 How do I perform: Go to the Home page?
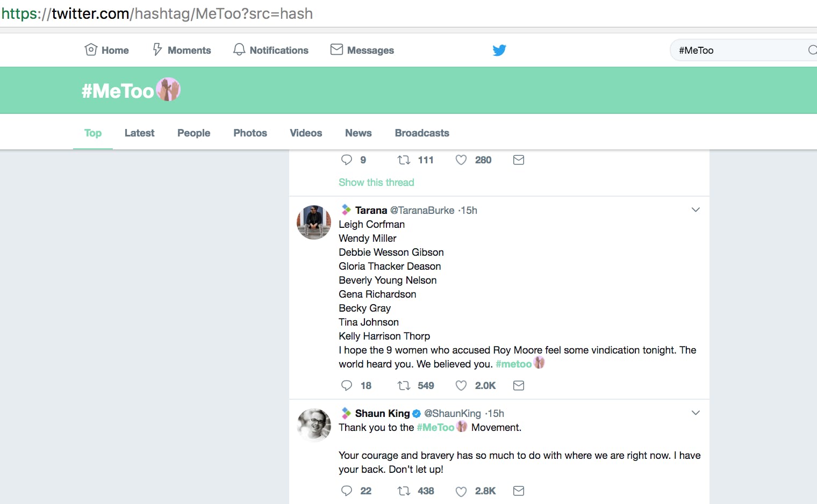107,50
